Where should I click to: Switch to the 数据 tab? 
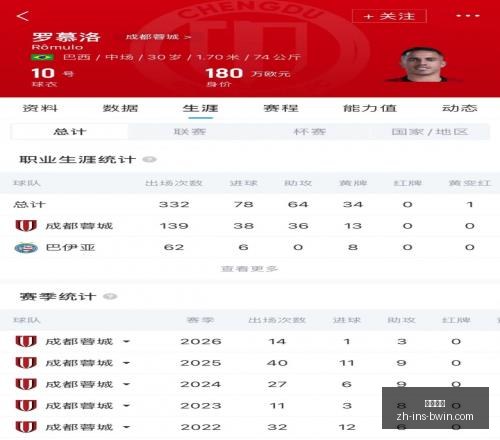120,108
